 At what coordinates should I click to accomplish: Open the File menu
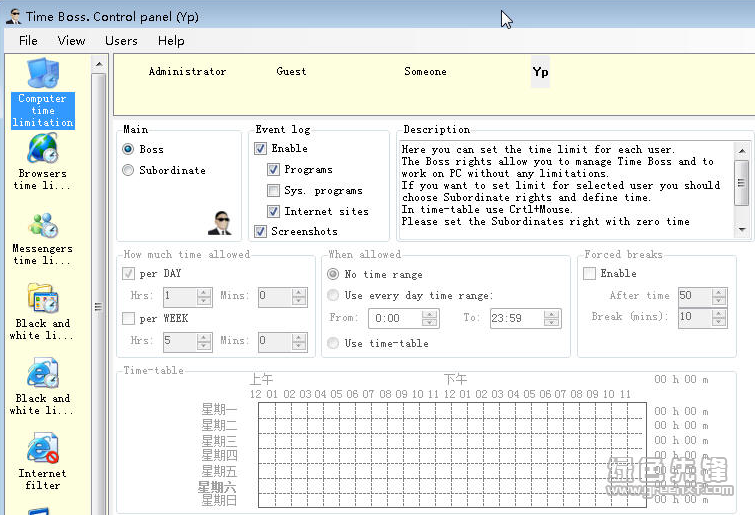click(x=28, y=40)
